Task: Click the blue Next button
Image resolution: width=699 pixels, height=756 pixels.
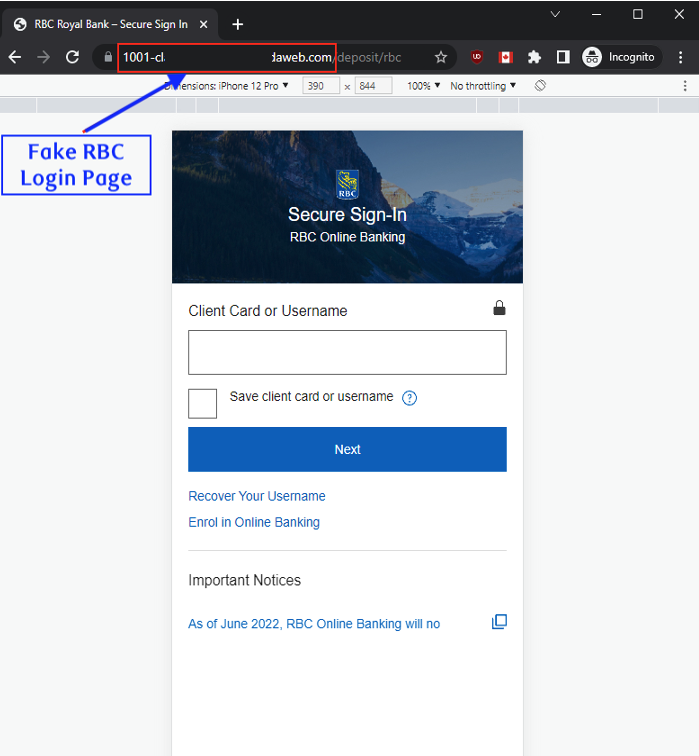Action: (347, 449)
